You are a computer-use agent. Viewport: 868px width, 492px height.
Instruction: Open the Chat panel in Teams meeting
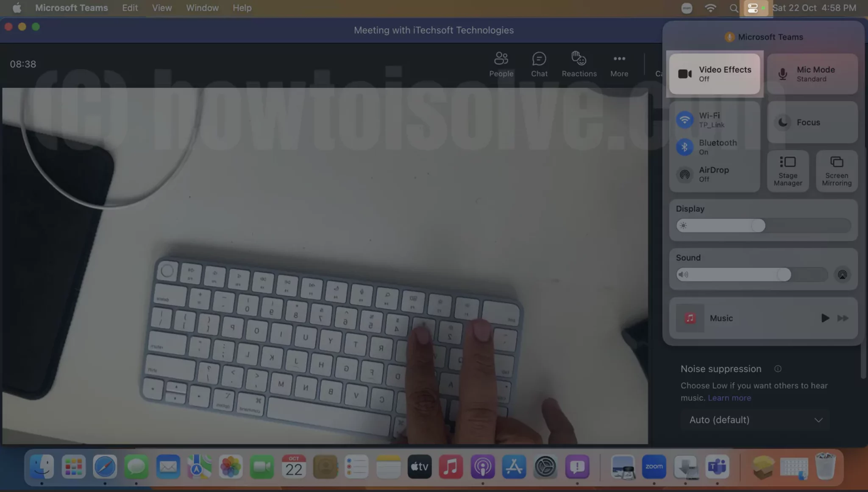[539, 64]
